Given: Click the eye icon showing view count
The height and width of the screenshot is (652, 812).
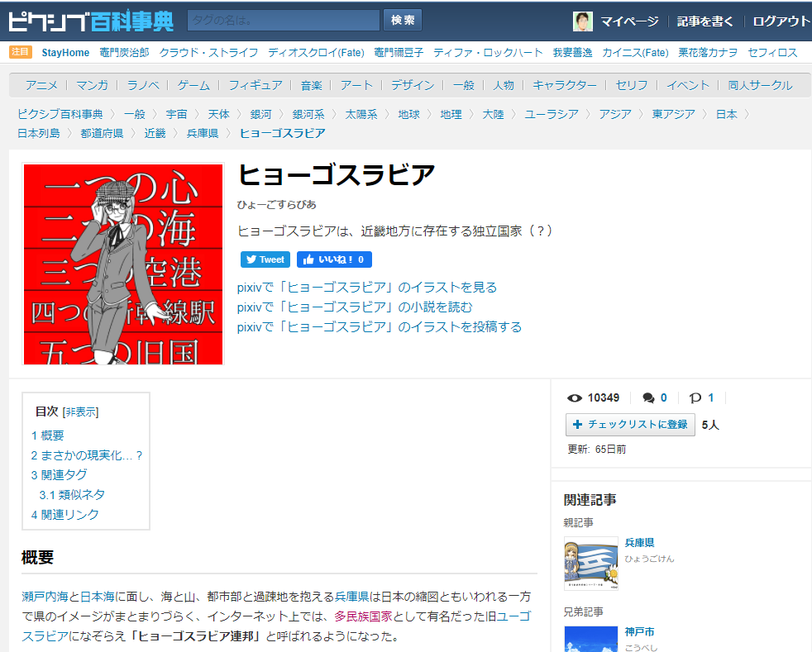Looking at the screenshot, I should tap(575, 397).
